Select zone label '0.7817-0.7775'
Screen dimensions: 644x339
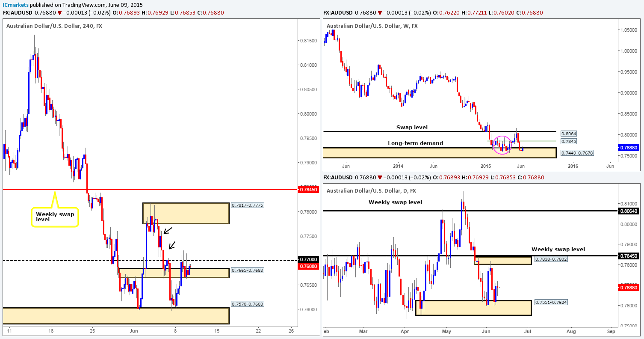tap(247, 205)
